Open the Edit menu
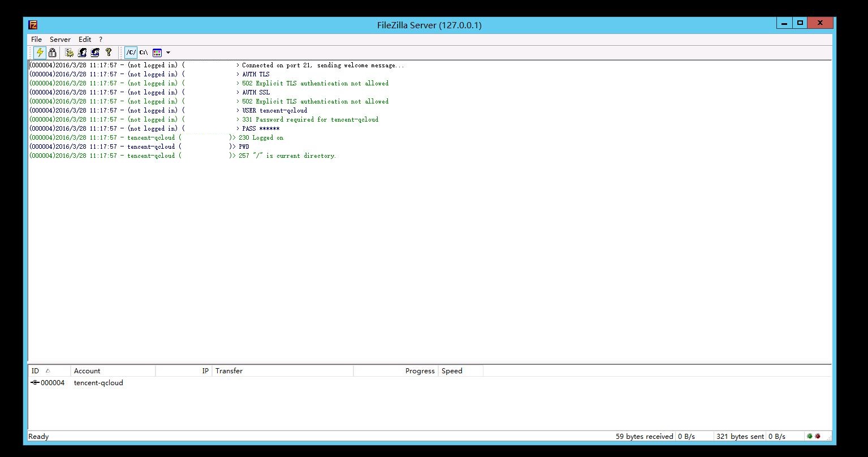This screenshot has width=868, height=457. pyautogui.click(x=85, y=40)
